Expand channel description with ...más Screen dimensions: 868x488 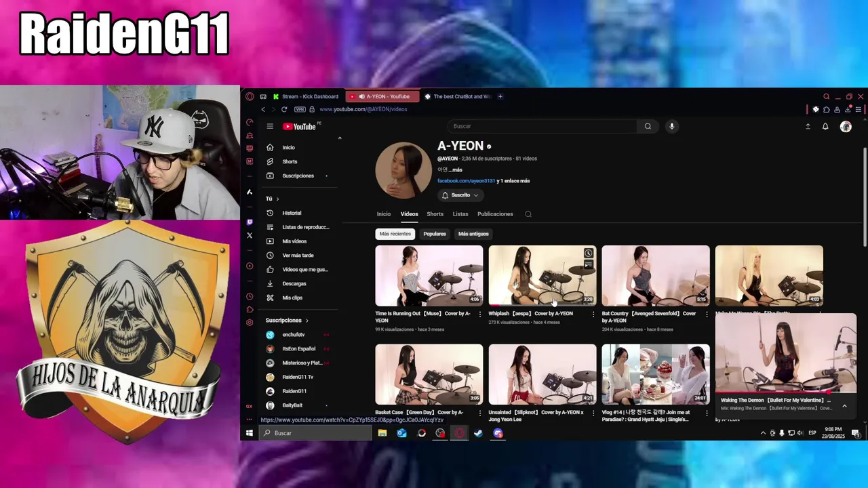[456, 170]
